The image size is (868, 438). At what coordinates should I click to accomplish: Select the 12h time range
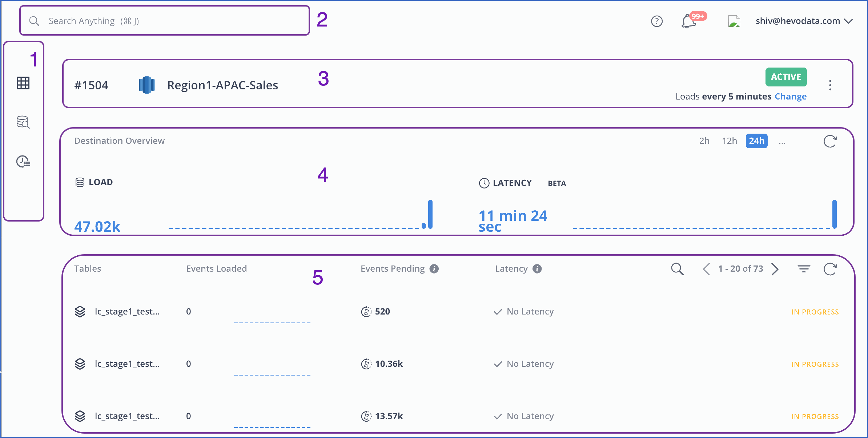[x=729, y=141]
